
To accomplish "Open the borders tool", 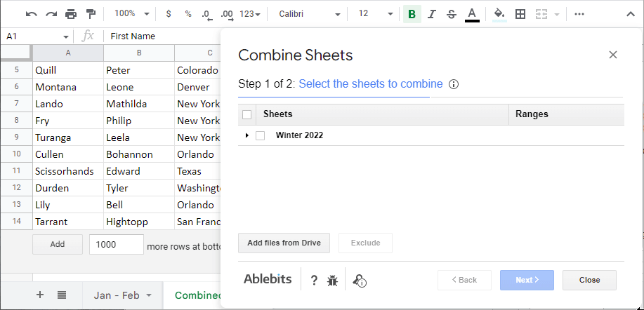I will point(520,14).
